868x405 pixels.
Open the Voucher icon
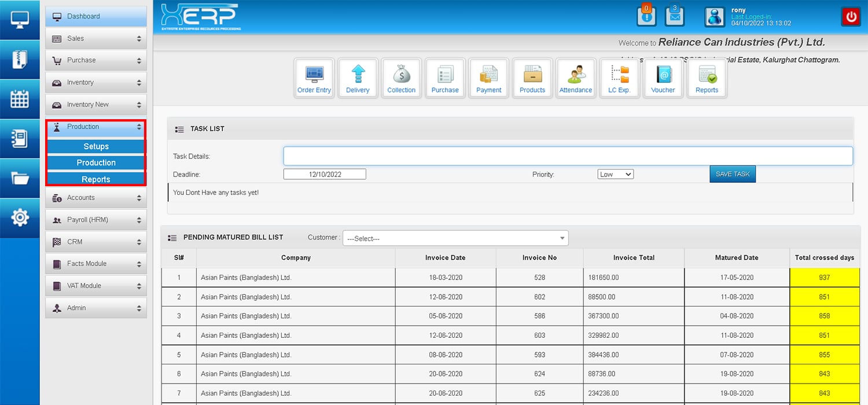pos(663,78)
